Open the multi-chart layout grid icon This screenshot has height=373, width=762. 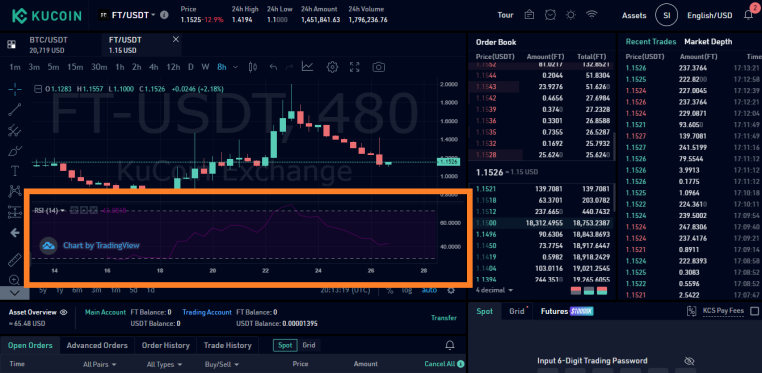point(12,45)
